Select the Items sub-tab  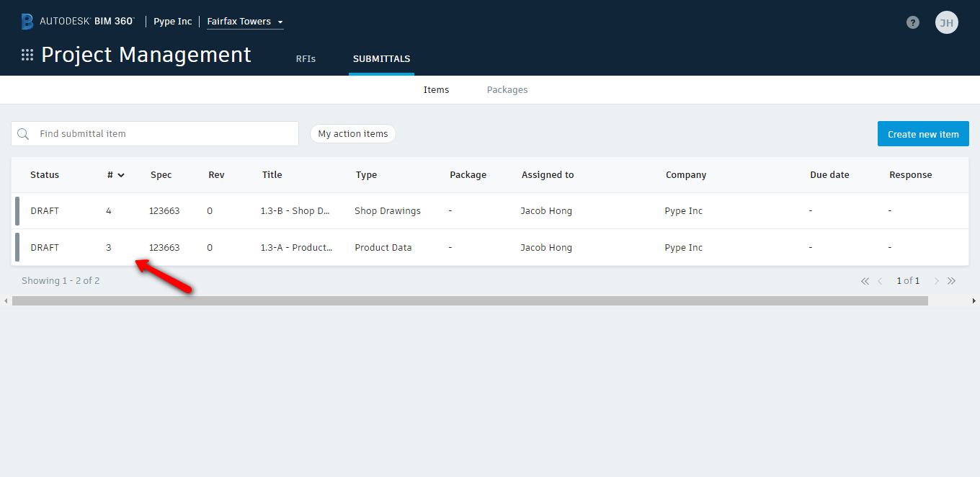point(436,90)
